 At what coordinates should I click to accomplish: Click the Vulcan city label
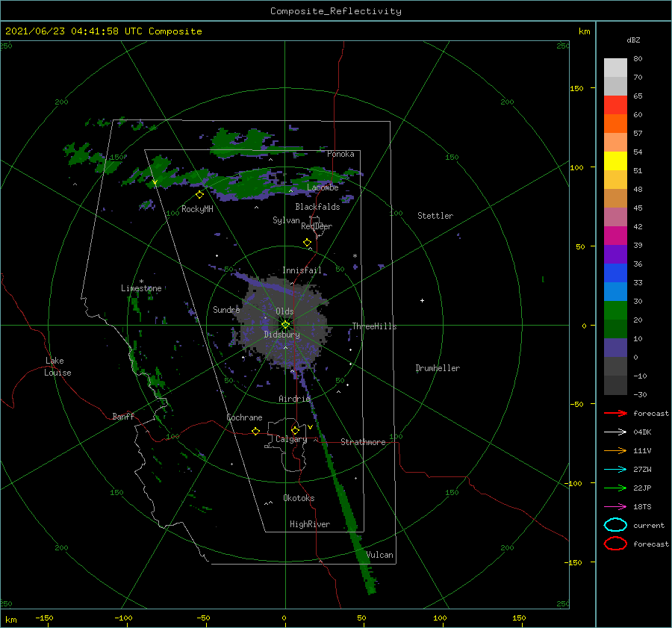(x=380, y=555)
